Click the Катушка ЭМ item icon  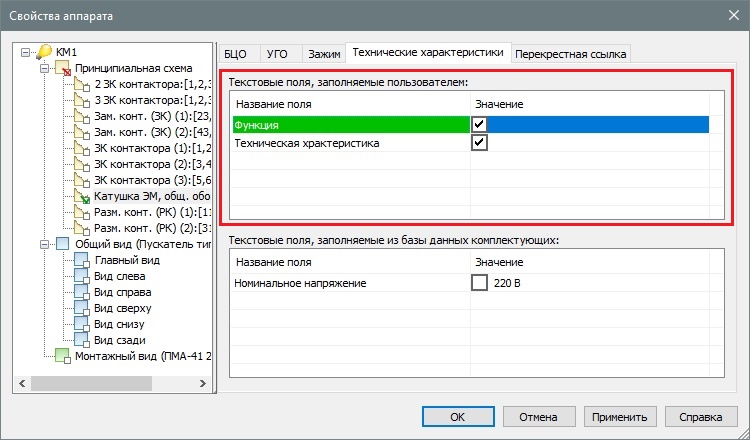[x=82, y=197]
